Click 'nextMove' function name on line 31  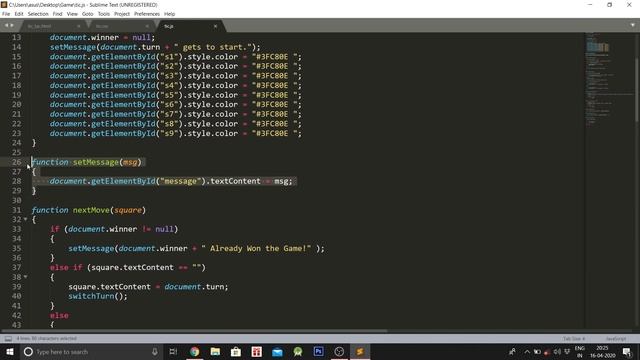tap(91, 210)
